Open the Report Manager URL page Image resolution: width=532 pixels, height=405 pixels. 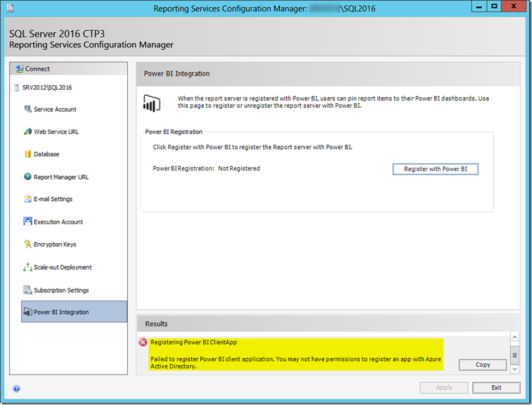[61, 177]
